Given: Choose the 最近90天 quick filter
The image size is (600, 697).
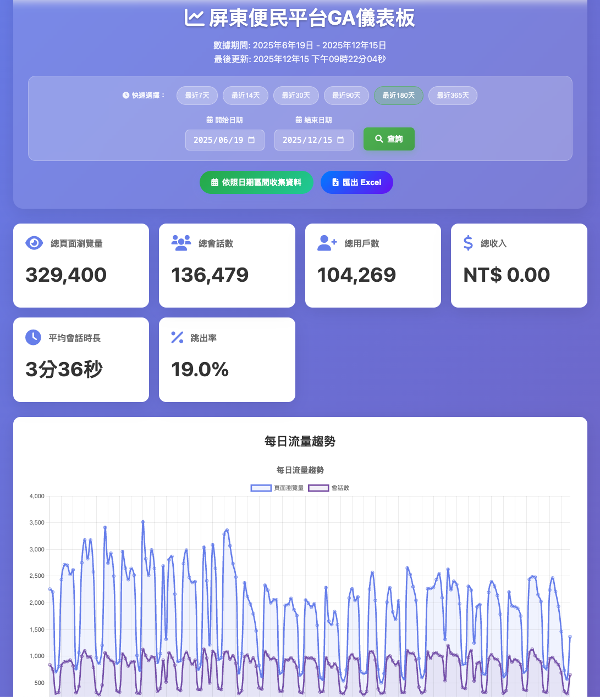Looking at the screenshot, I should coord(346,95).
